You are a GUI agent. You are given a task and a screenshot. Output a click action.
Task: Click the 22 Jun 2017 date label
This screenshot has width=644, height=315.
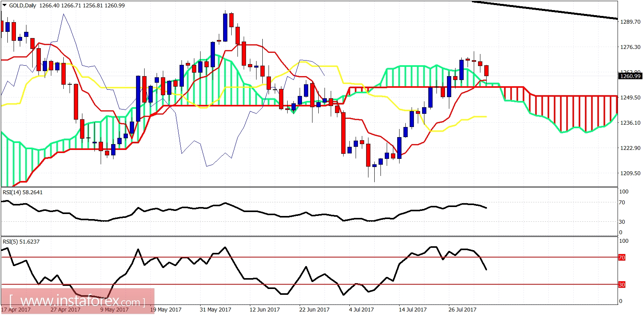[x=314, y=310]
